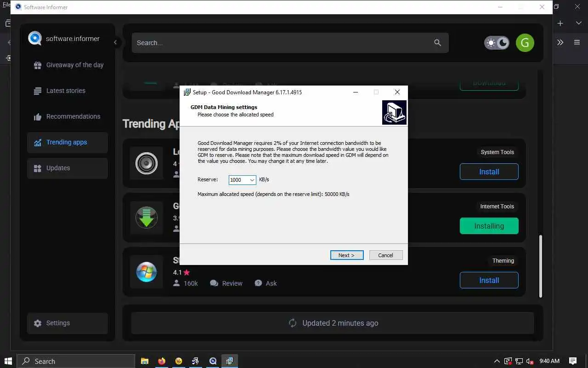Click the Windows taskbar Search box

(x=76, y=361)
